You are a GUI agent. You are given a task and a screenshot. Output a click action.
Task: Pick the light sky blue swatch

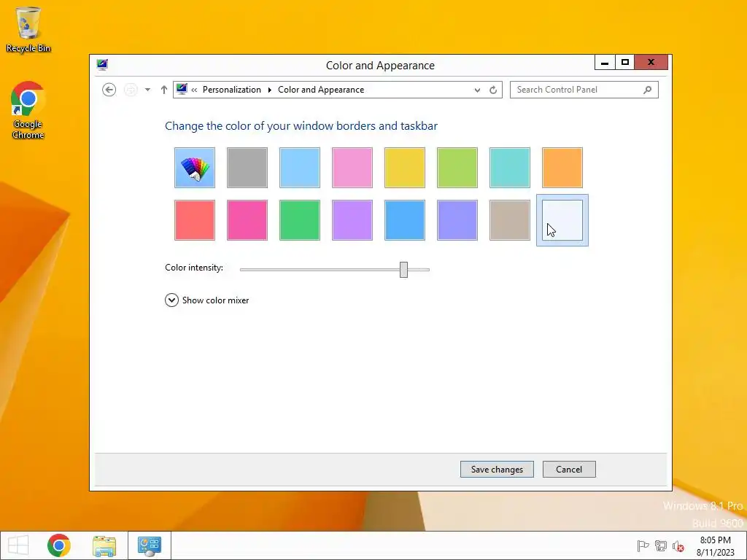point(300,168)
